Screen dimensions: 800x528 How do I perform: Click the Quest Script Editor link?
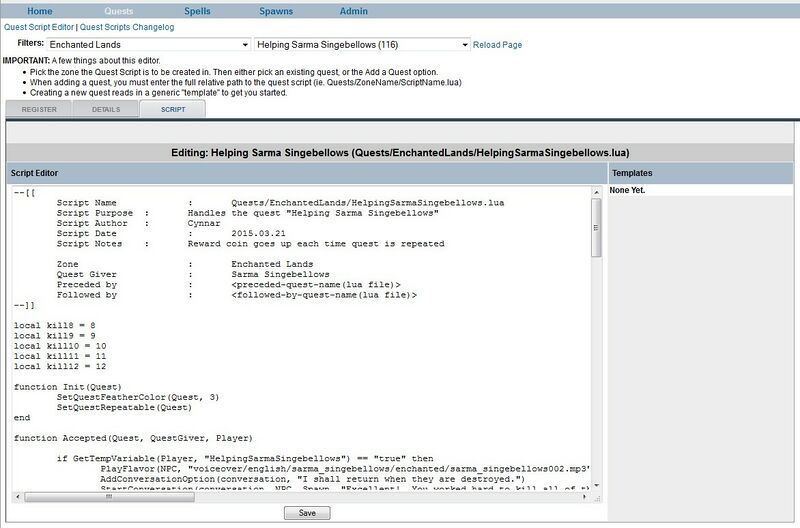[42, 27]
